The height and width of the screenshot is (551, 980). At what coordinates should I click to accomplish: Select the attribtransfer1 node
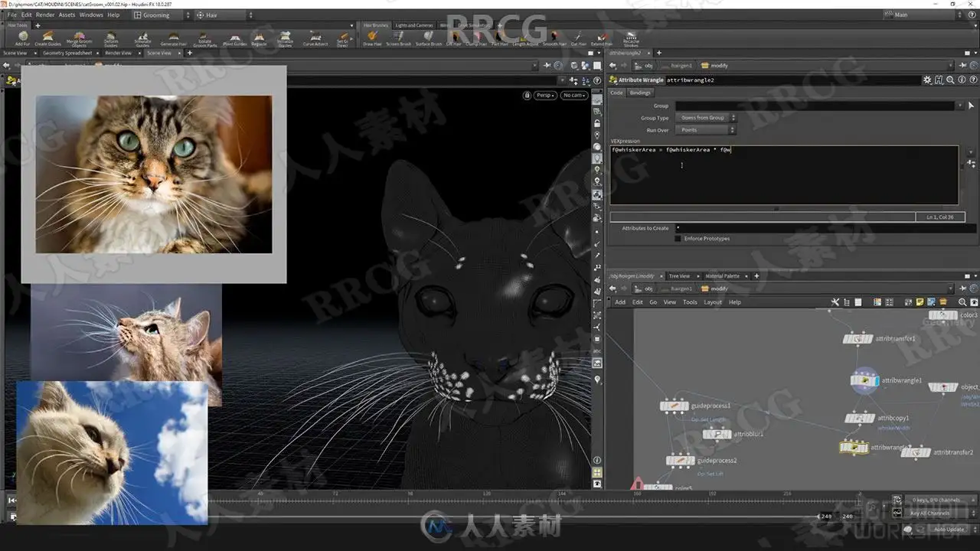coord(858,339)
